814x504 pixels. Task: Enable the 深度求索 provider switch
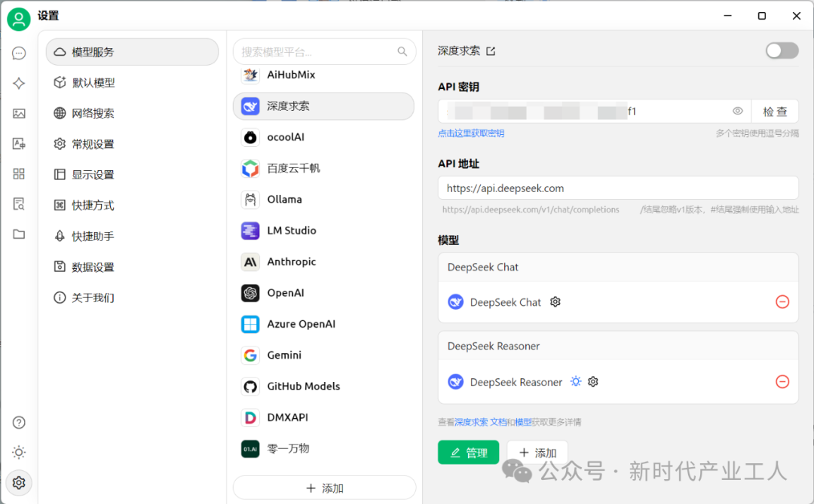[x=782, y=50]
